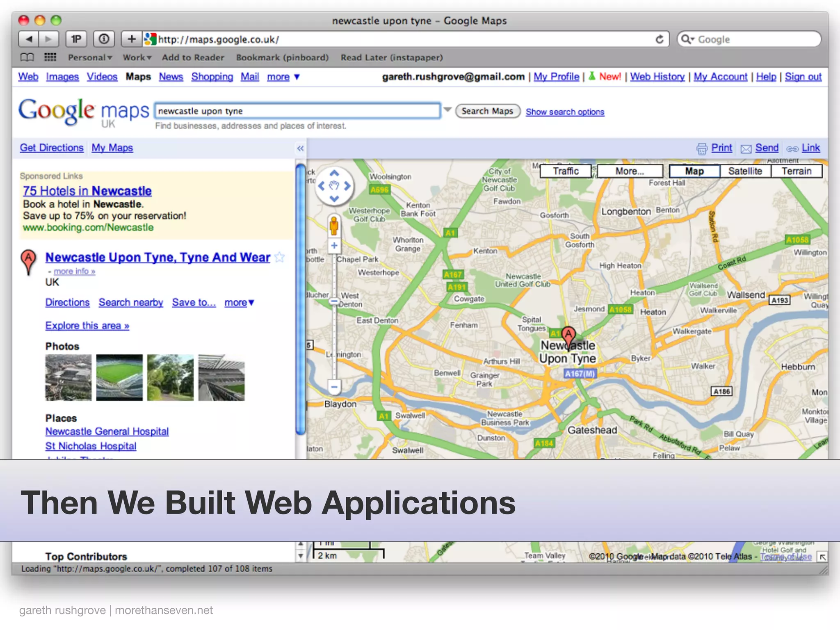Reload the page using the refresh icon
The width and height of the screenshot is (840, 630).
[x=660, y=39]
